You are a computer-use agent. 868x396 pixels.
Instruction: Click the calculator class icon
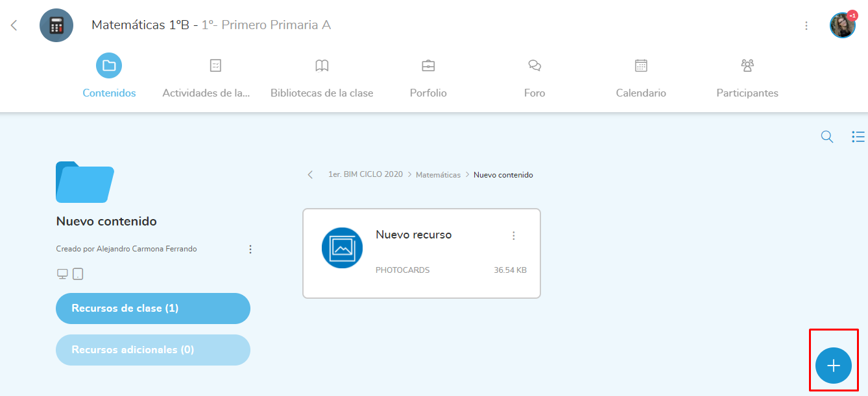[56, 25]
